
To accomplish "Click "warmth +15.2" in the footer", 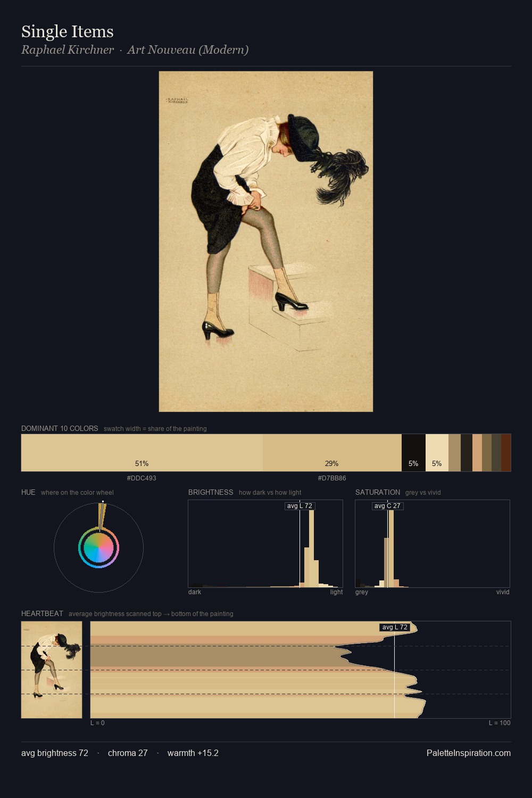I will point(193,753).
